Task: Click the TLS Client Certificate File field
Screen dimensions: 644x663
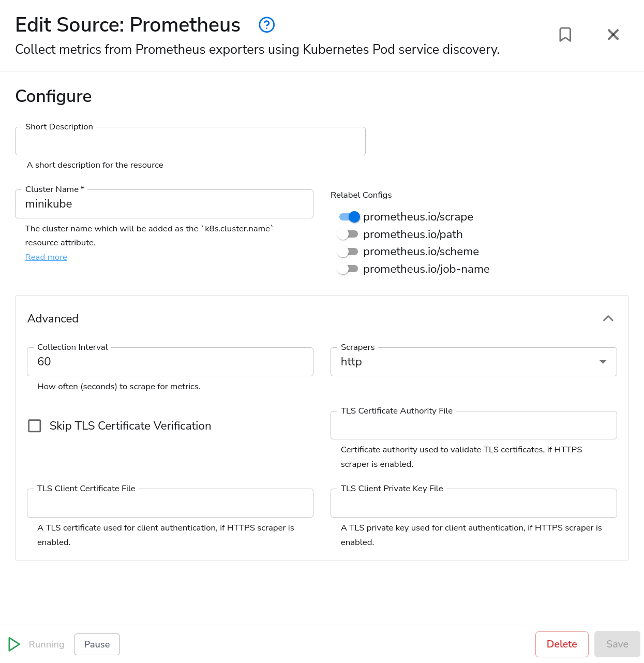Action: pyautogui.click(x=170, y=503)
